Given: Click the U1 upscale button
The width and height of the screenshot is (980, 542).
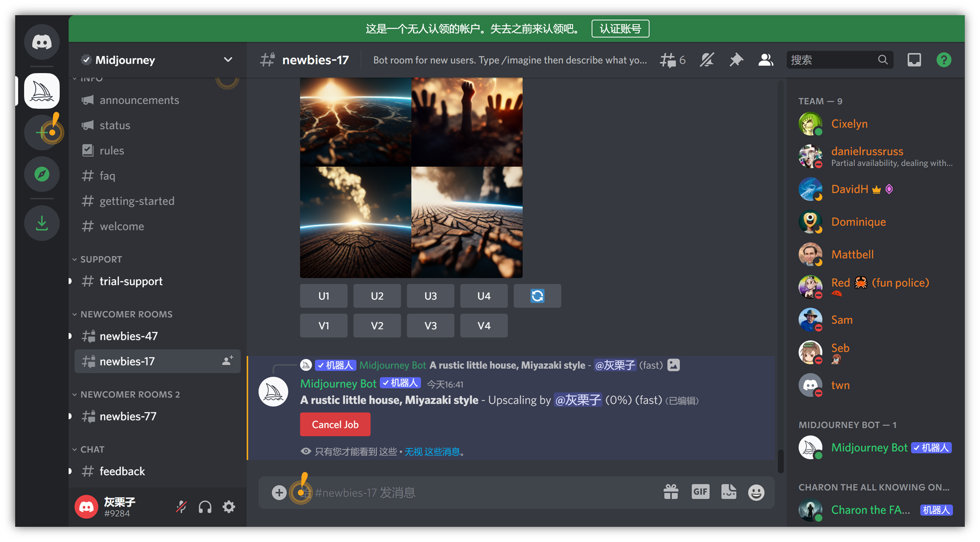Looking at the screenshot, I should (323, 296).
